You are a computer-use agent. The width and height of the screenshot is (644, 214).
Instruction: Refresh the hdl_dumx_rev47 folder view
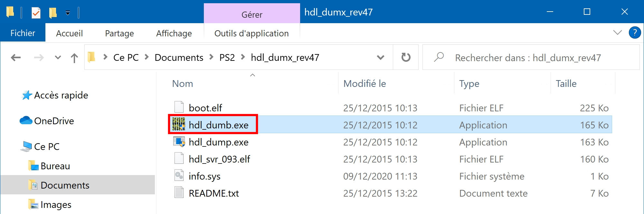(406, 57)
